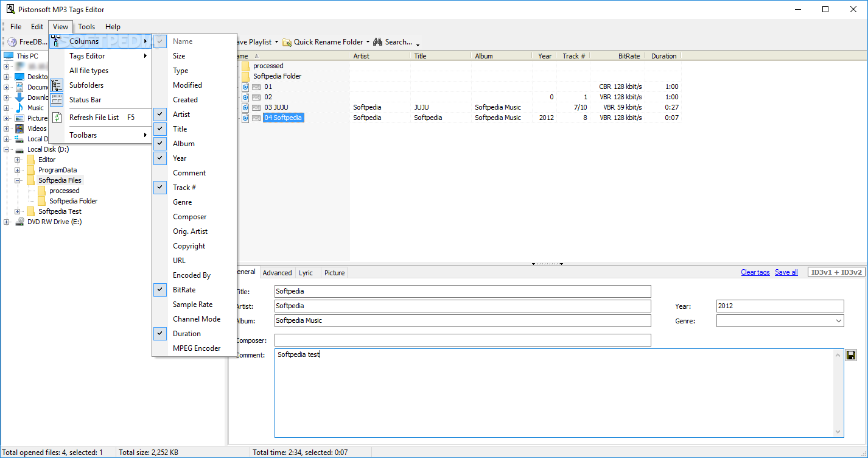Click the picture tag icon for 02
The height and width of the screenshot is (458, 868).
tap(256, 97)
